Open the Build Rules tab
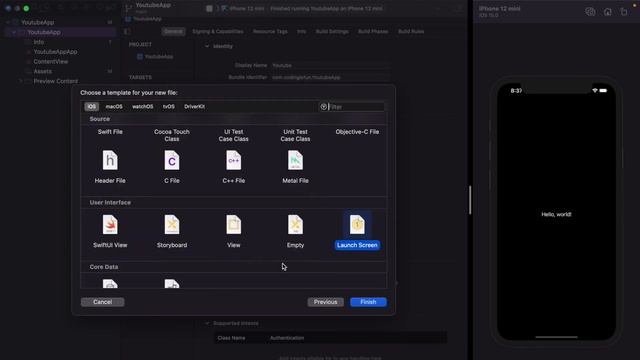This screenshot has width=640, height=360. click(411, 31)
